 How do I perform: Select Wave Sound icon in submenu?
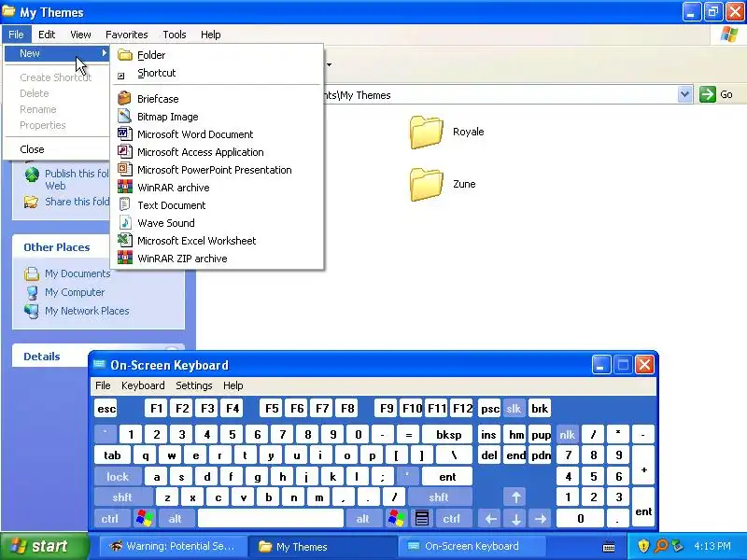pos(124,223)
